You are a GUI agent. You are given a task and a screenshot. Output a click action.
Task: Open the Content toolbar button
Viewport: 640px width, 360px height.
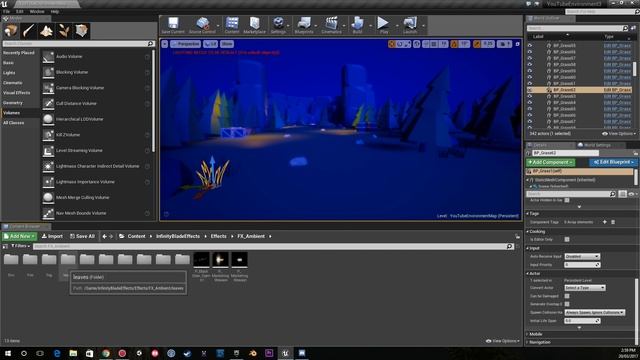click(x=232, y=25)
